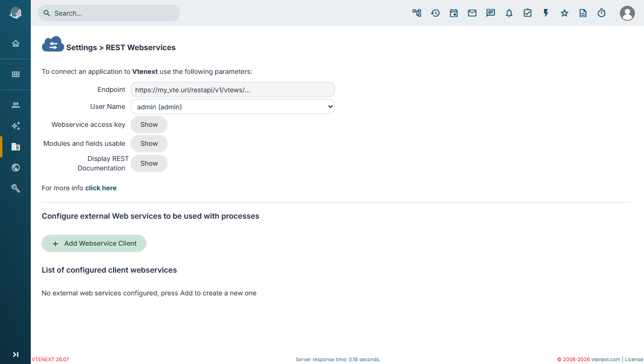This screenshot has width=644, height=364.
Task: Select the building icon in sidebar
Action: point(16,147)
